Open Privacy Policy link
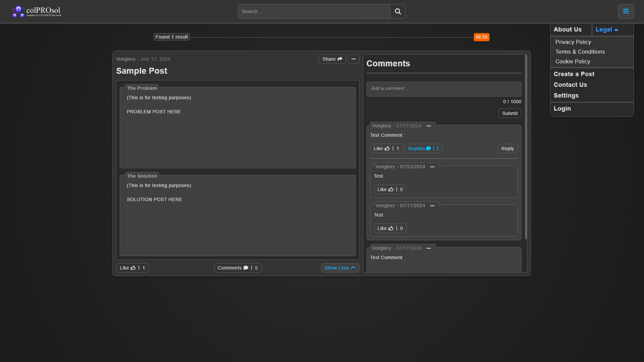The height and width of the screenshot is (362, 644). (573, 42)
